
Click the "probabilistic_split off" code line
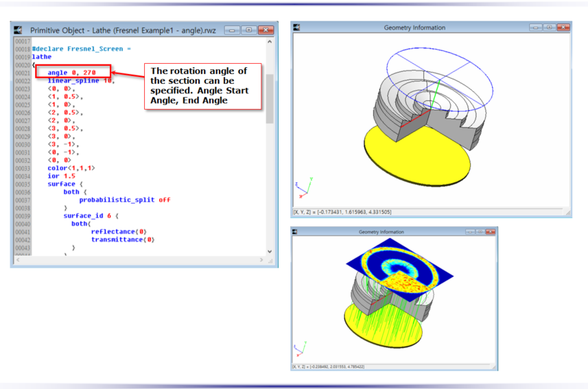tap(124, 200)
